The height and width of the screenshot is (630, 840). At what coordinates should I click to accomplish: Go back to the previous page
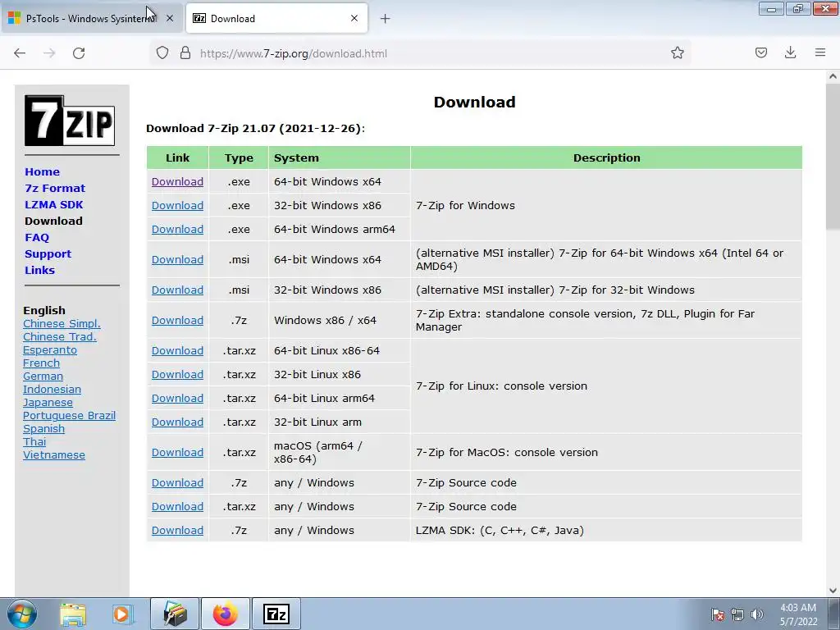(x=20, y=53)
